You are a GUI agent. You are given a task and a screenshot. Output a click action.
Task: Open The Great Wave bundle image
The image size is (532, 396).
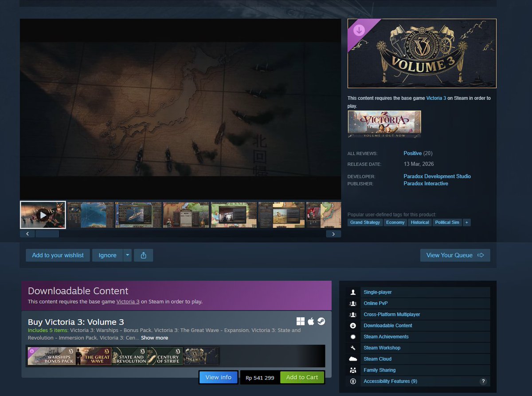tap(93, 356)
